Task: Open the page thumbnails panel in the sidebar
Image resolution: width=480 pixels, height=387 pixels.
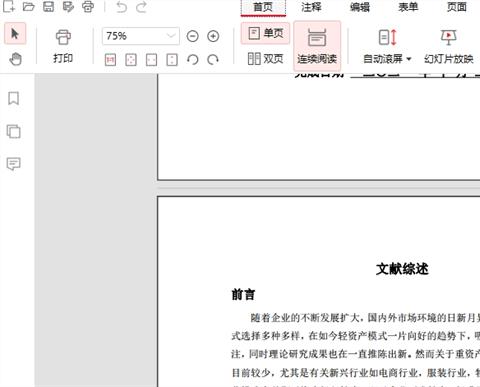Action: [x=14, y=131]
